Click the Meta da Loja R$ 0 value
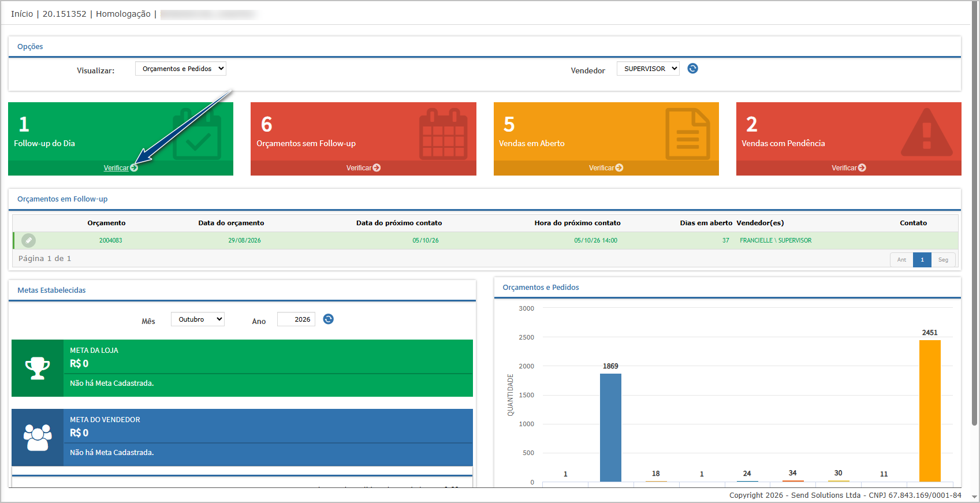Screen dimensions: 980x503 79,364
